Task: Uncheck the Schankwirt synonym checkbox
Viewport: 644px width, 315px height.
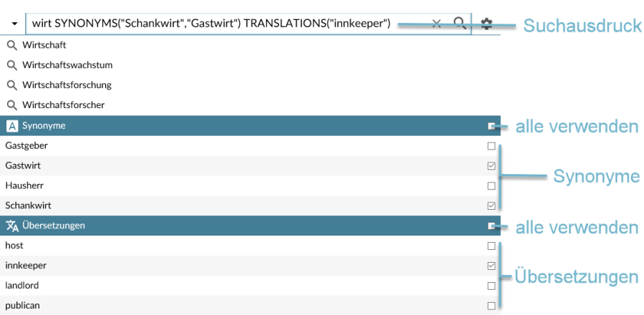Action: click(x=491, y=206)
